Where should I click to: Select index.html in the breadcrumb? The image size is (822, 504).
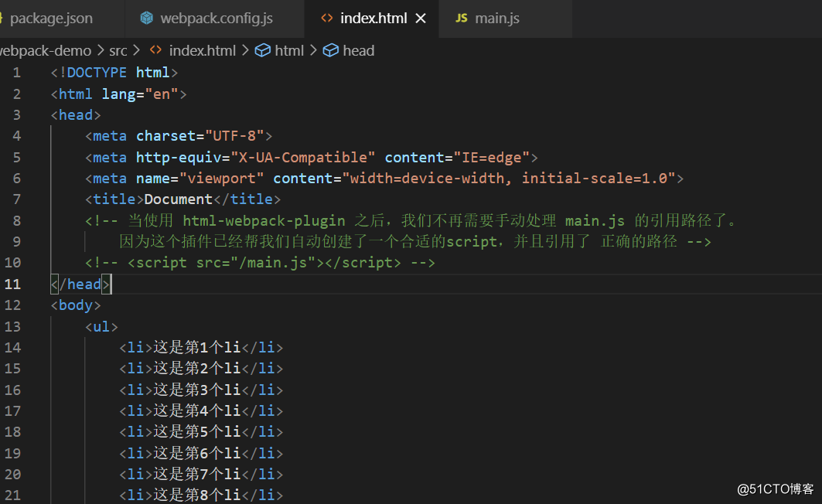tap(203, 51)
